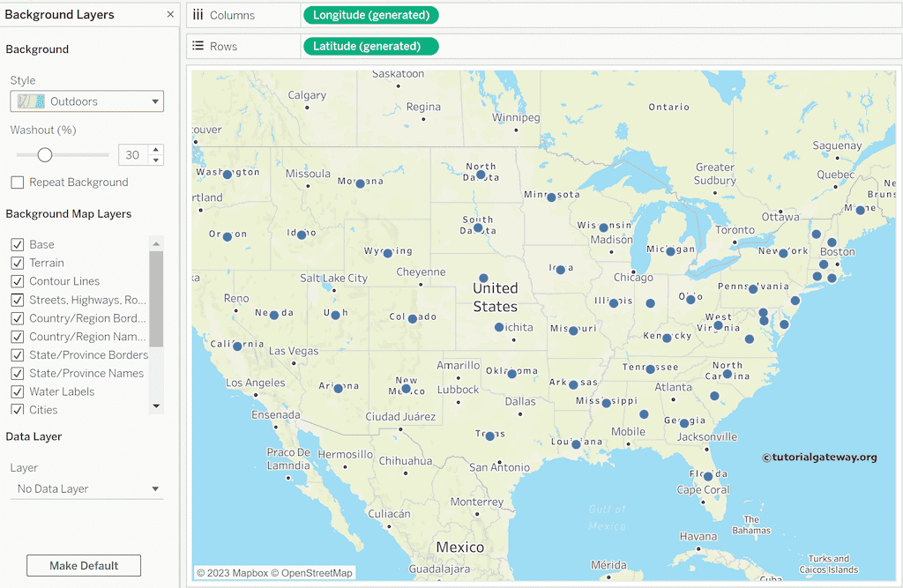The image size is (903, 588).
Task: Click the Outdoors style thumbnail icon
Action: [31, 101]
